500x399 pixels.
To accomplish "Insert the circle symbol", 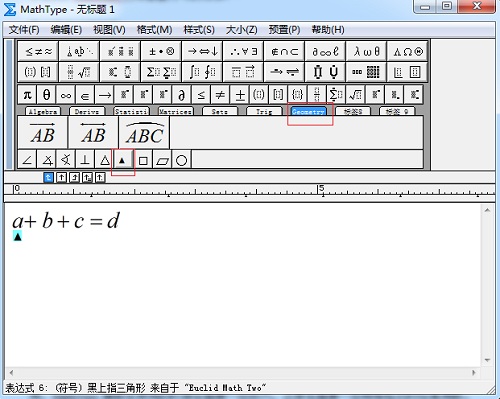I will point(182,160).
